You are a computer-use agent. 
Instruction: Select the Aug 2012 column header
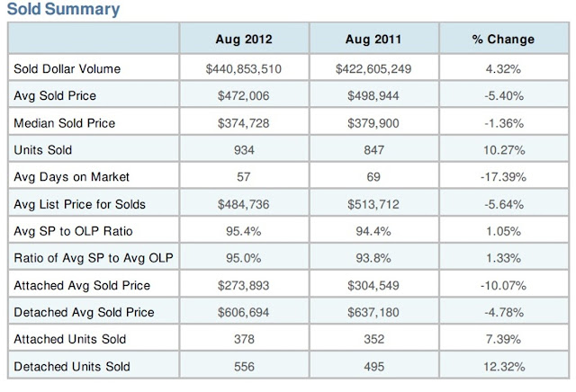[x=244, y=39]
